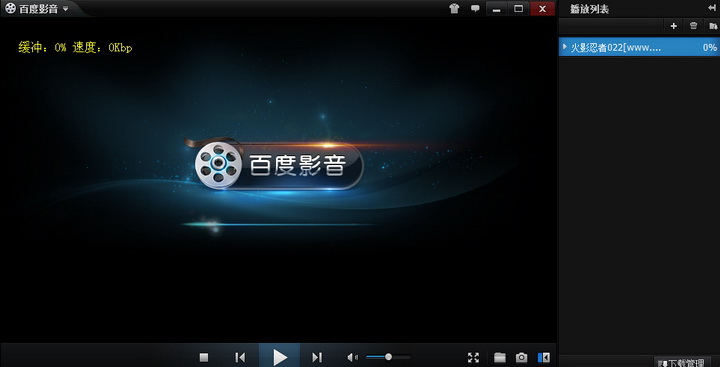Open the feedback speech bubble icon
This screenshot has width=720, height=367.
[x=475, y=8]
